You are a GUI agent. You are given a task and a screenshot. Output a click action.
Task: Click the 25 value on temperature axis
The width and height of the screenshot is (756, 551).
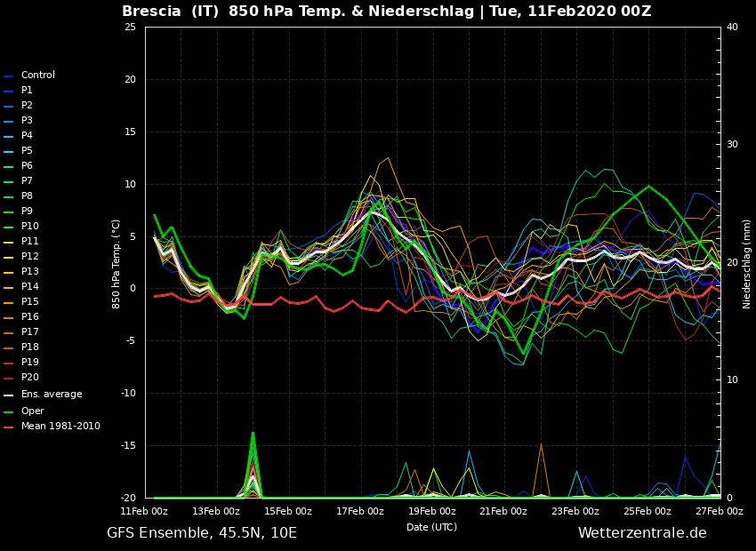click(x=130, y=27)
